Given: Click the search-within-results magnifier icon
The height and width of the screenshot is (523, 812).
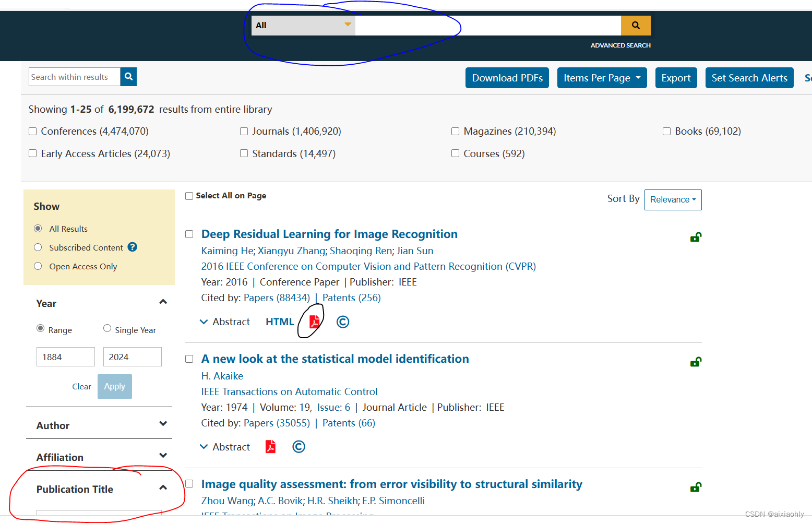Looking at the screenshot, I should 128,77.
